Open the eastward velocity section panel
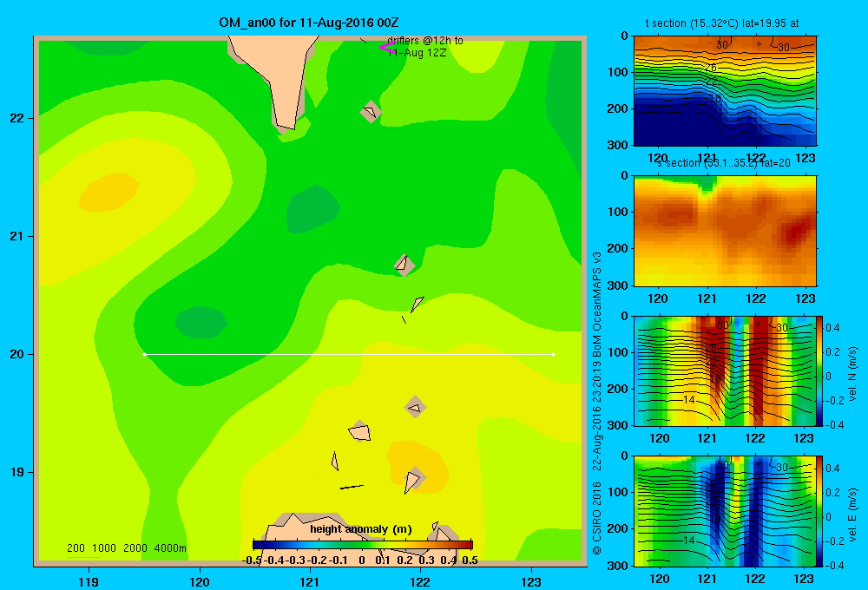 (725, 511)
